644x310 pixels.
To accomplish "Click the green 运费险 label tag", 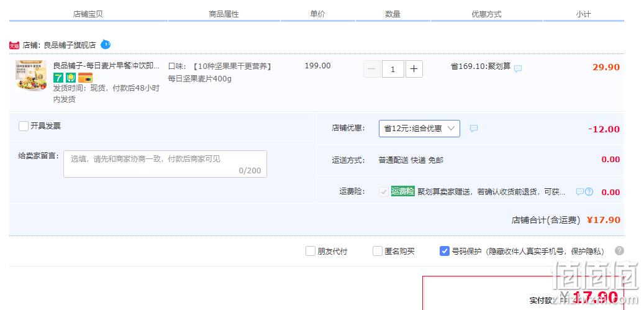I will [x=403, y=191].
